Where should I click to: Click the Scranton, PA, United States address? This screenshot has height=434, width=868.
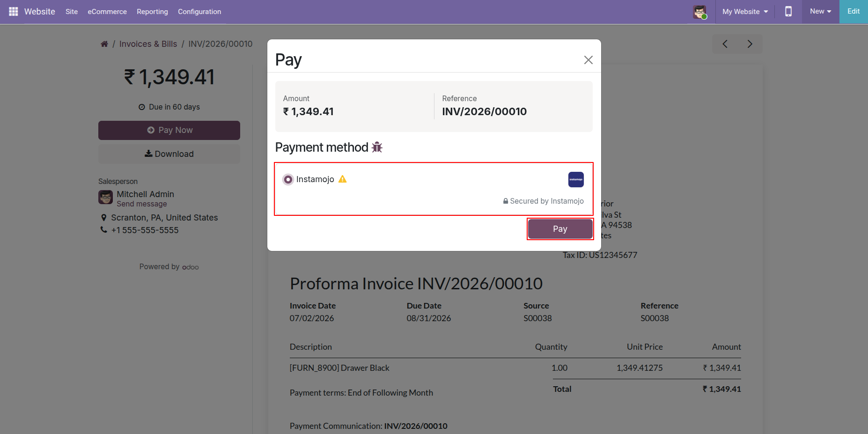pyautogui.click(x=164, y=218)
